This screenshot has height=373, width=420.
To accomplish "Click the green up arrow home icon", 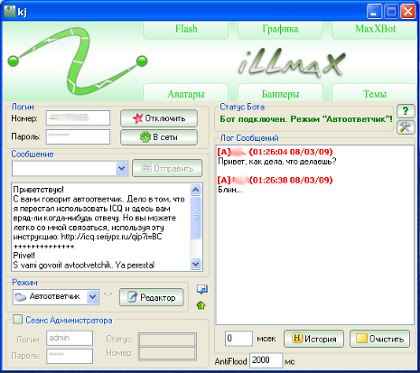I will [201, 305].
